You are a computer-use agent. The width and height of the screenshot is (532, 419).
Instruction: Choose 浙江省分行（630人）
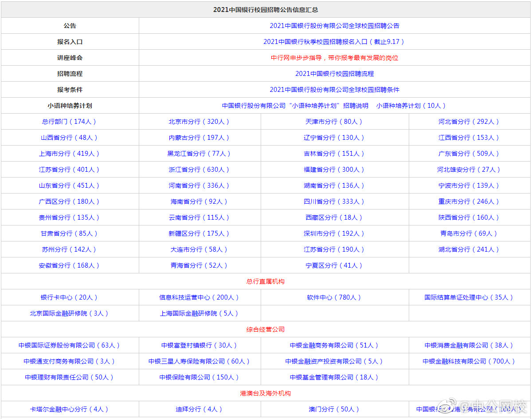(x=199, y=170)
